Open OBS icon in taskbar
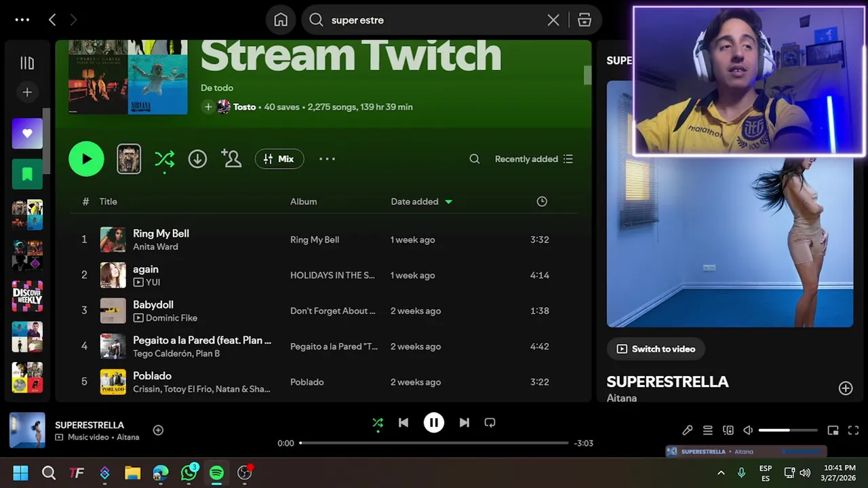 point(244,473)
